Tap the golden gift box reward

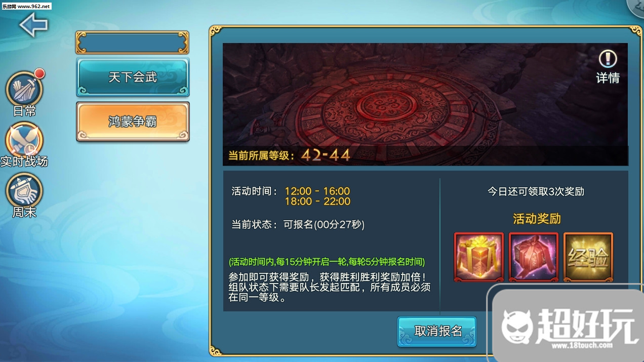tap(479, 257)
